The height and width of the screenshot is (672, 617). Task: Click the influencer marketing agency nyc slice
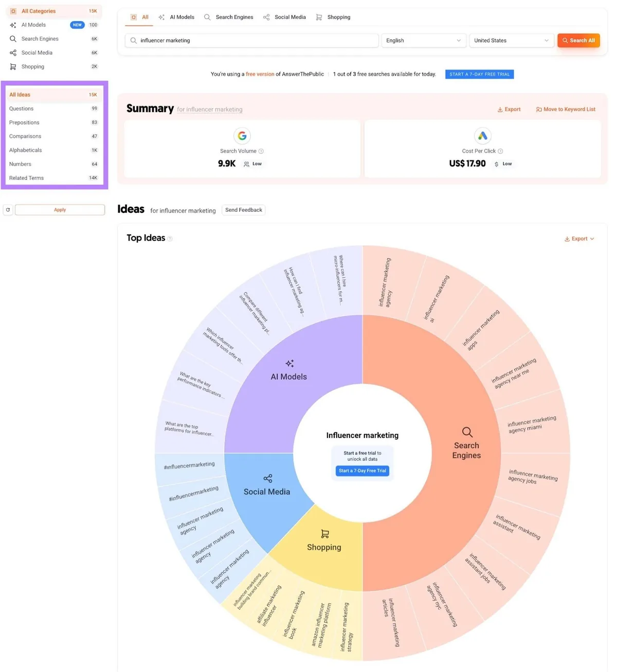[x=443, y=604]
